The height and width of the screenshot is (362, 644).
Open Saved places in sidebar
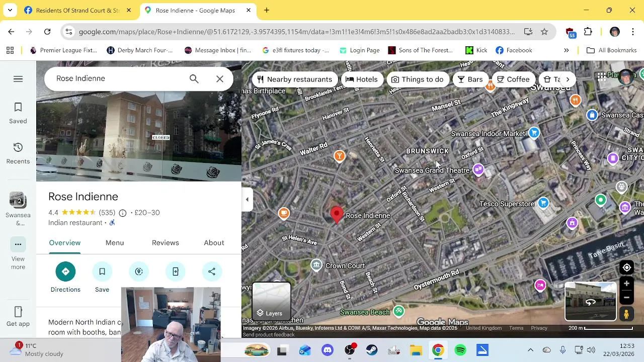pyautogui.click(x=18, y=113)
